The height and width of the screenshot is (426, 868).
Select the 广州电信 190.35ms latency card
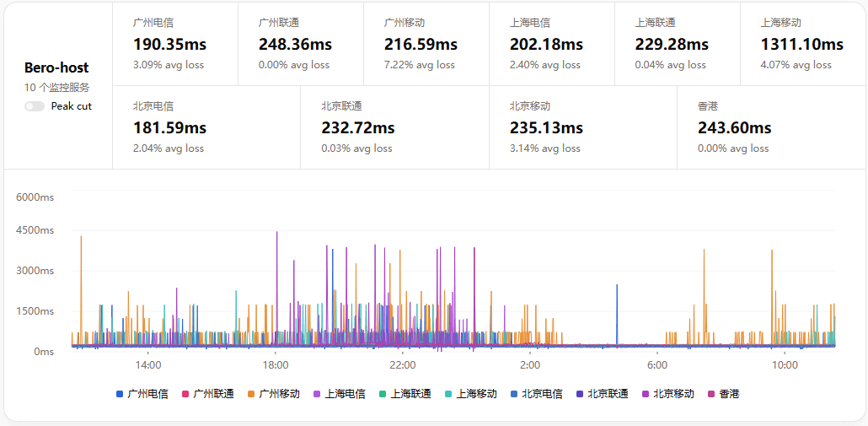coord(175,44)
